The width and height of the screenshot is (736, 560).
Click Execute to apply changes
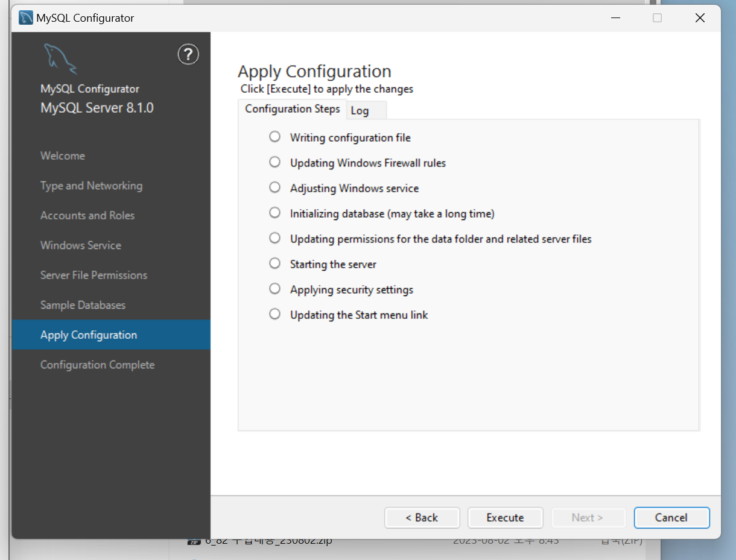(x=506, y=518)
